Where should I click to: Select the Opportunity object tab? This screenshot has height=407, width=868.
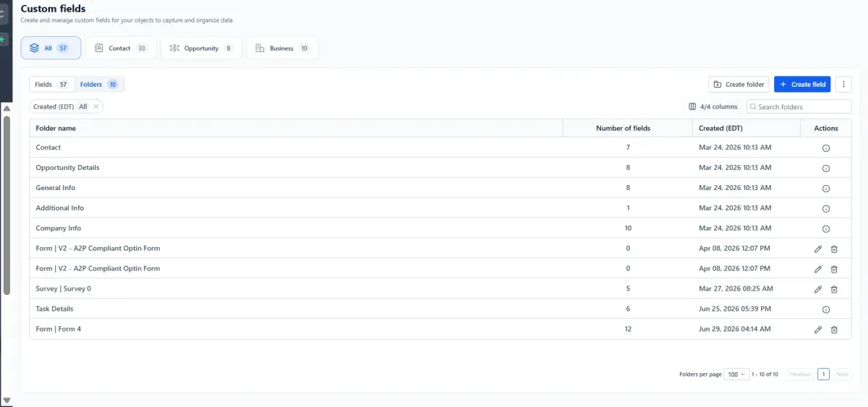click(201, 48)
